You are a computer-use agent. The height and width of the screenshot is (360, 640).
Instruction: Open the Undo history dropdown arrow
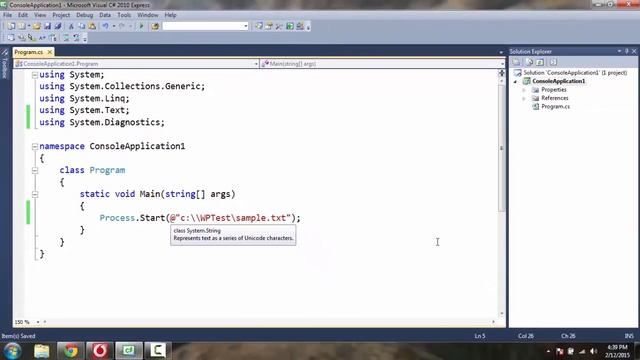[x=114, y=26]
